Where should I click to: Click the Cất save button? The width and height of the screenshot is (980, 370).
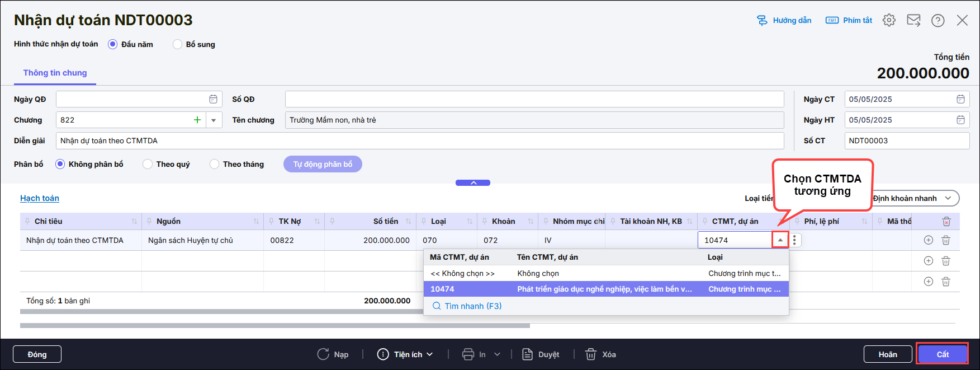coord(943,354)
